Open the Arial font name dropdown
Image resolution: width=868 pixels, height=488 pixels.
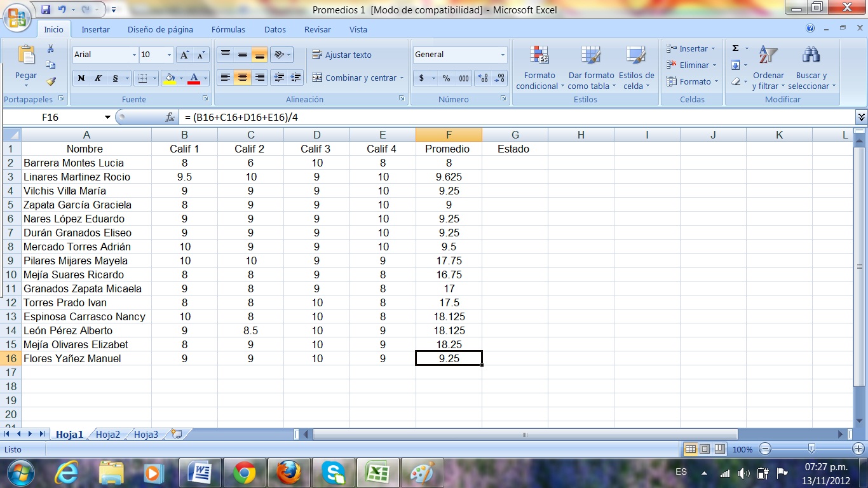tap(134, 55)
